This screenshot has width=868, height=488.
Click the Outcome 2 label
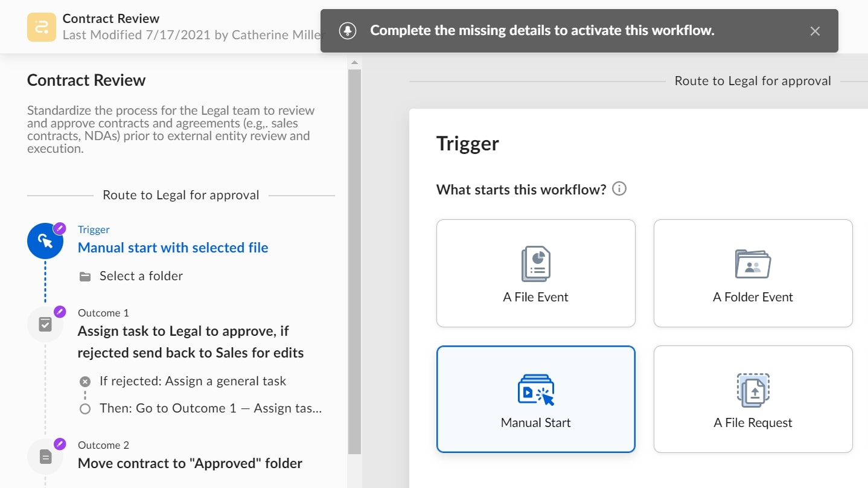point(103,445)
